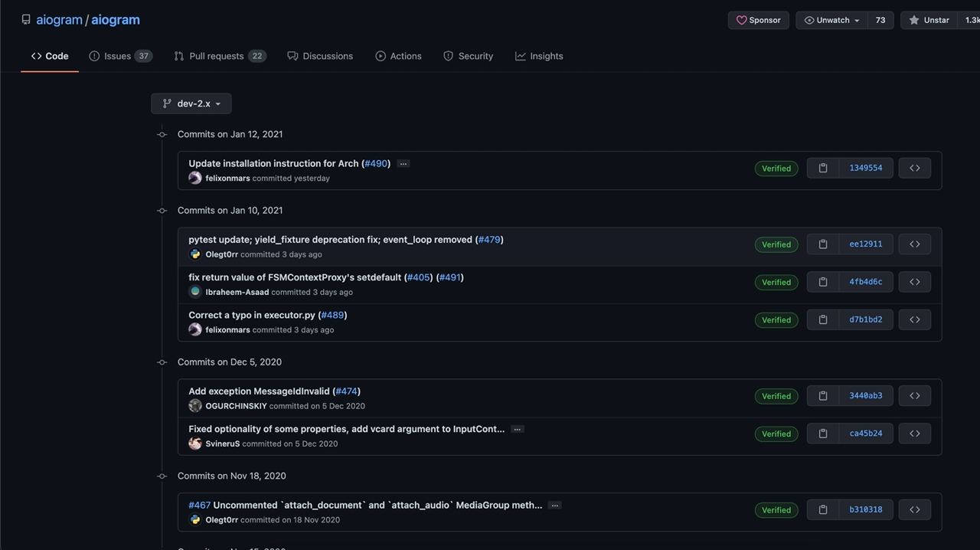This screenshot has height=550, width=980.
Task: Copy full SHA for commit 4fb4d6c
Action: click(x=823, y=282)
